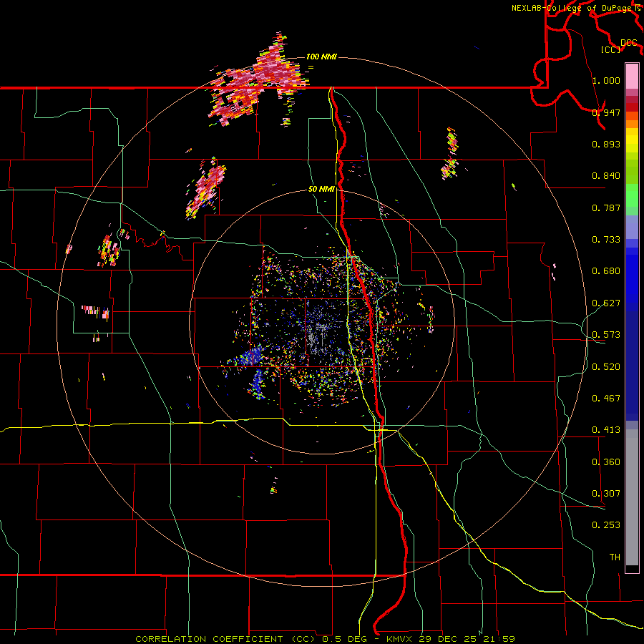The image size is (644, 644).
Task: Select the 0.307 scale value
Action: pos(606,494)
